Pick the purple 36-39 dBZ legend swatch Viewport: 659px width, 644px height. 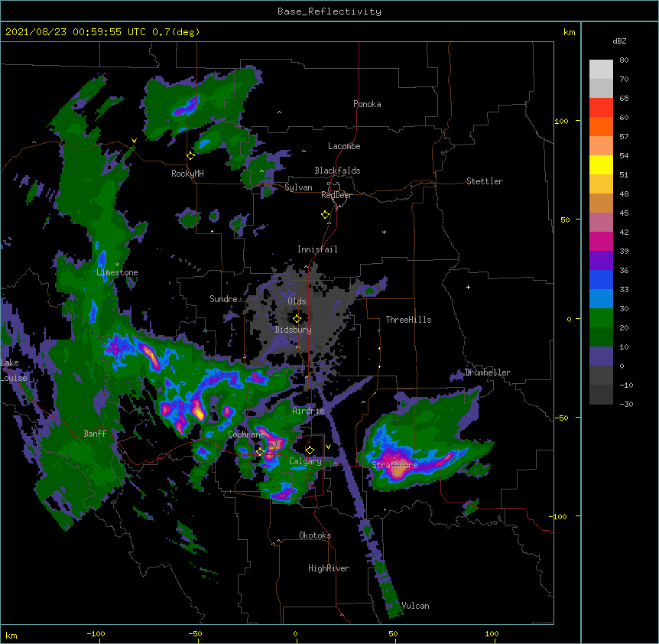point(601,261)
